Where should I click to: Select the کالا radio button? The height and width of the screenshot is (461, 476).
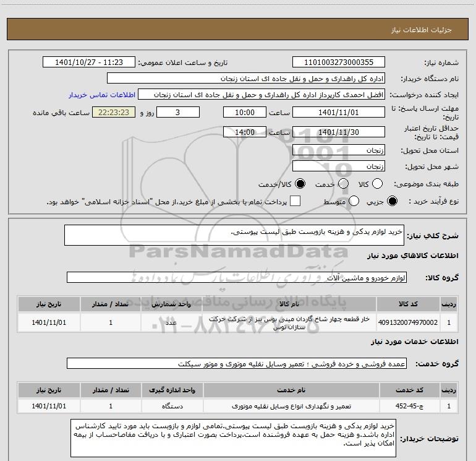[377, 184]
